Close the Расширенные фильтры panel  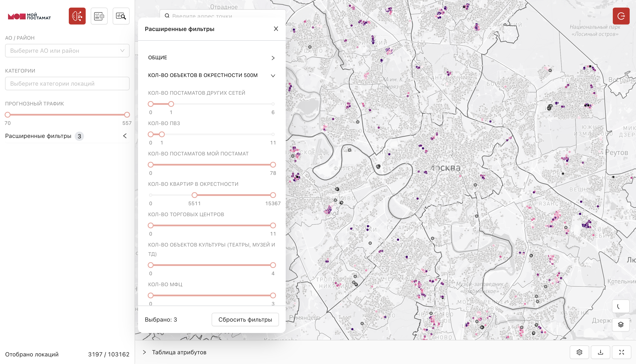[276, 29]
